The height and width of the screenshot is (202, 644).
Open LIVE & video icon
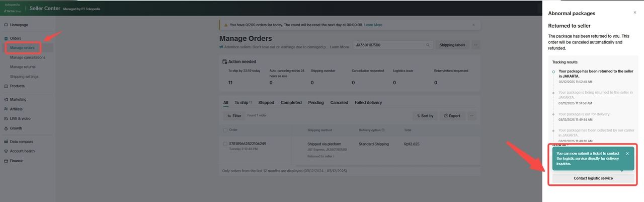tap(6, 118)
